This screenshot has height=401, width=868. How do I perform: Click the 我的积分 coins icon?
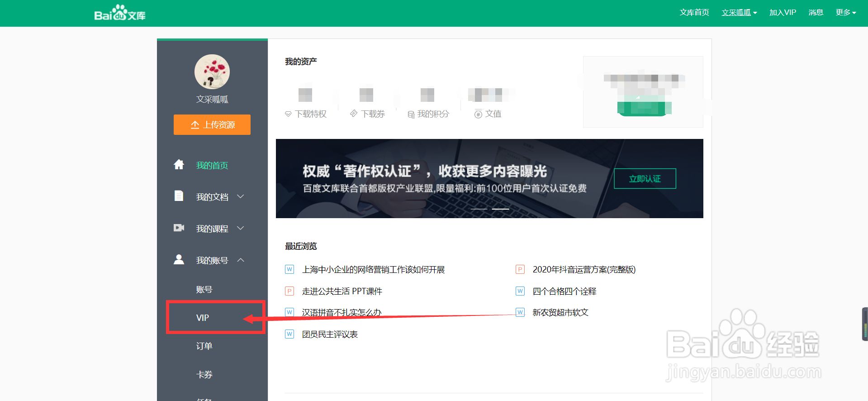(411, 115)
